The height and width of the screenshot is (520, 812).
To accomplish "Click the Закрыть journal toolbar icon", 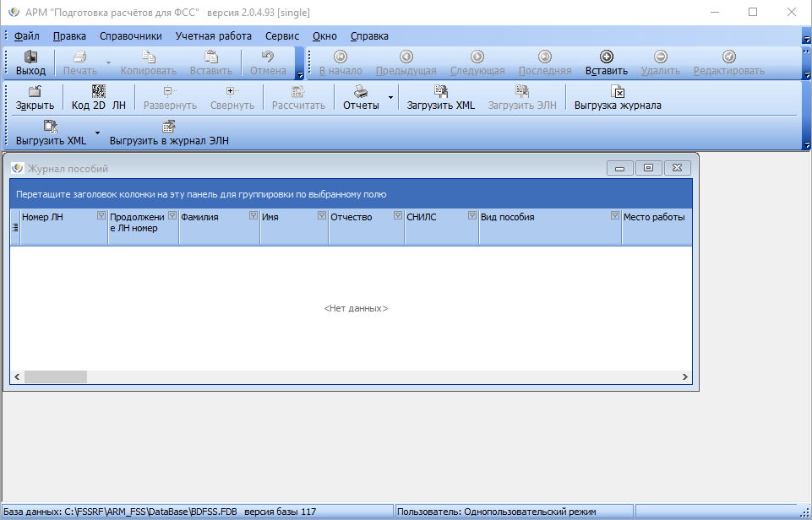I will pos(35,91).
